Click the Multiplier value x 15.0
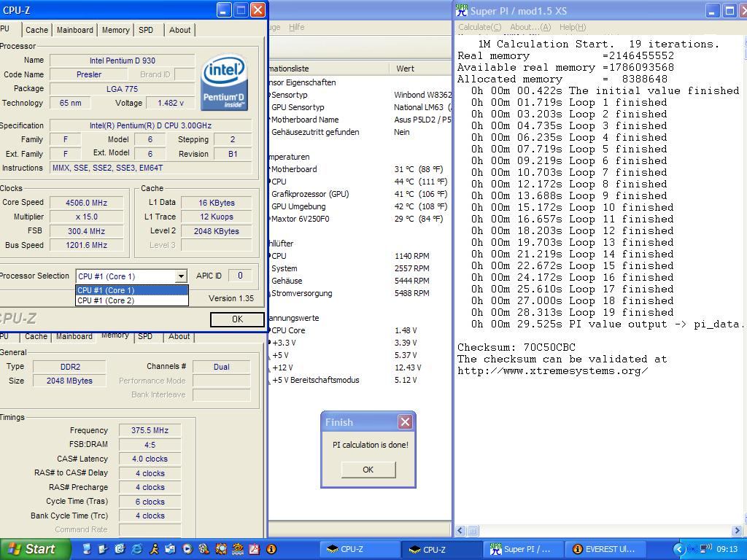The image size is (747, 560). click(86, 217)
